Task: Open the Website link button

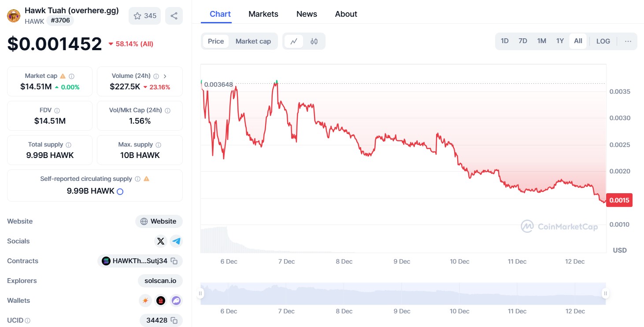Action: click(x=159, y=221)
